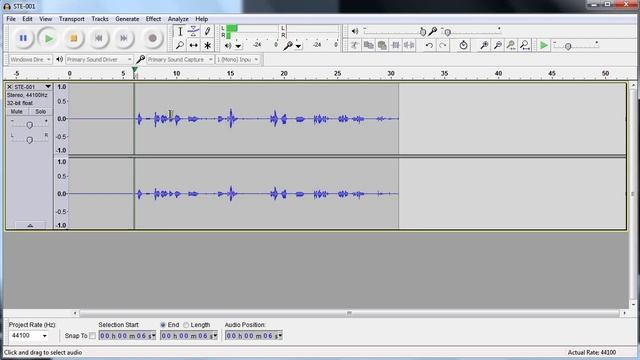This screenshot has height=360, width=640.
Task: Click the green playhead marker on timeline
Action: click(135, 71)
